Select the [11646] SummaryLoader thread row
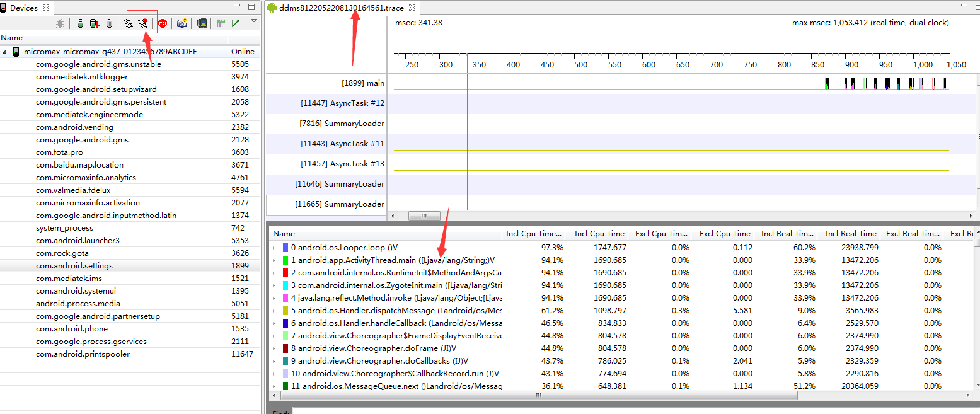The height and width of the screenshot is (414, 980). (326, 183)
